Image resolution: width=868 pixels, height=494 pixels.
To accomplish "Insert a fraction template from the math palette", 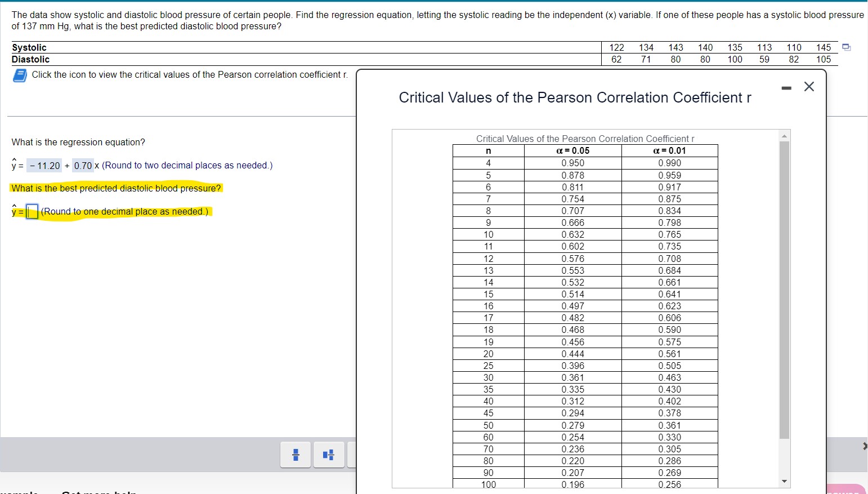I will point(296,455).
